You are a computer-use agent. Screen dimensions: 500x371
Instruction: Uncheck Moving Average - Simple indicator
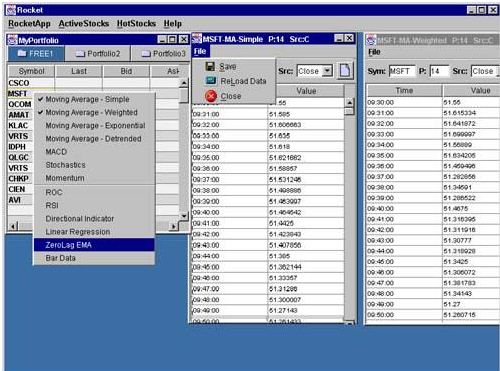(x=94, y=99)
